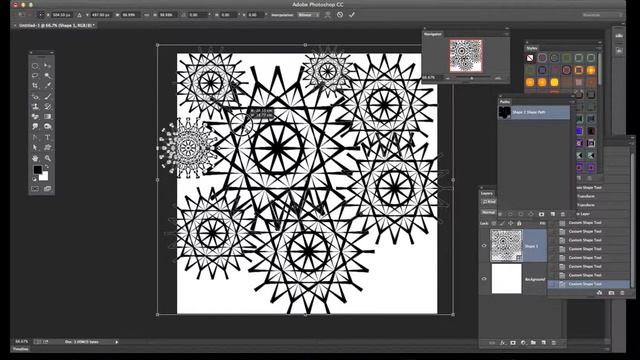Viewport: 640px width, 360px height.
Task: Open the Untitled-1 document tab
Action: tap(56, 25)
